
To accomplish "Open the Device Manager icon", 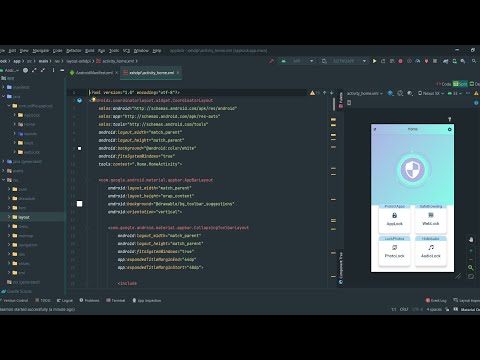I will 454,61.
